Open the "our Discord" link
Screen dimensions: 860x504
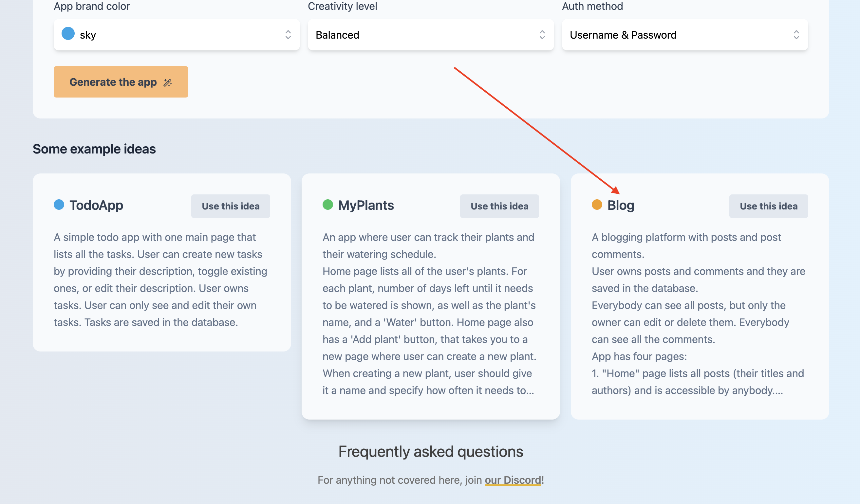513,480
